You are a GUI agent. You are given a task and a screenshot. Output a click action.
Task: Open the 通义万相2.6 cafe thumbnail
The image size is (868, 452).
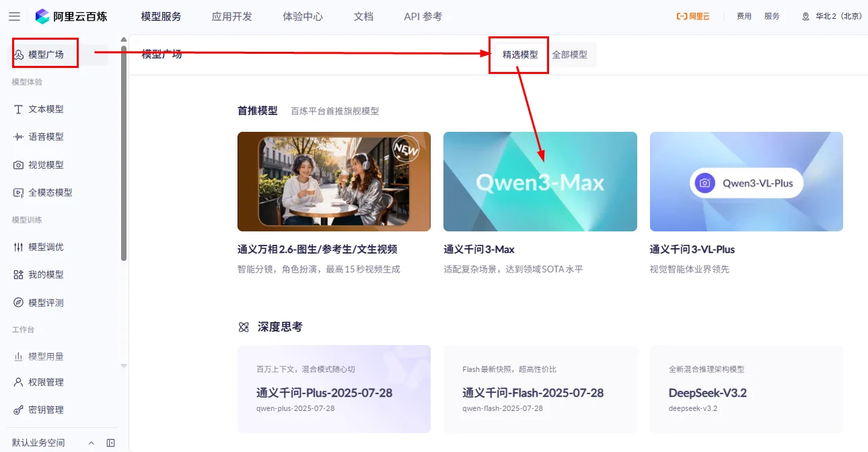(x=334, y=182)
